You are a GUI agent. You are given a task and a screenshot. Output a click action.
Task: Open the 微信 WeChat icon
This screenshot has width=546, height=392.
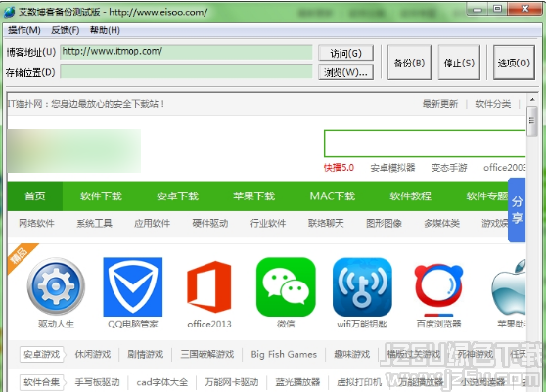(286, 286)
